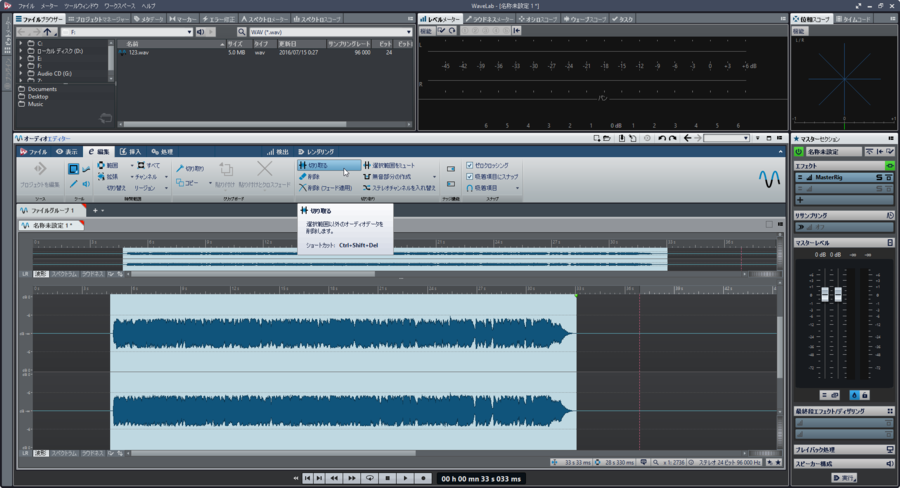This screenshot has width=900, height=488.
Task: Click the green master section power button
Action: 798,152
